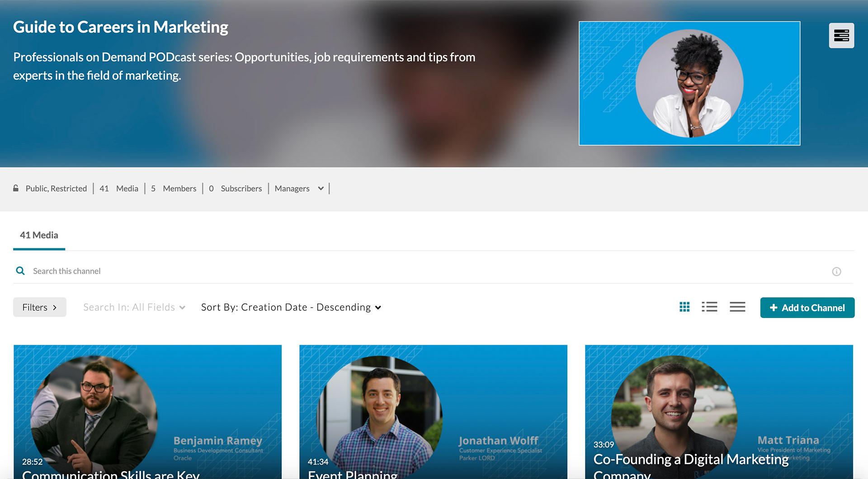Image resolution: width=868 pixels, height=479 pixels.
Task: Open the channel actions menu icon
Action: click(x=841, y=35)
